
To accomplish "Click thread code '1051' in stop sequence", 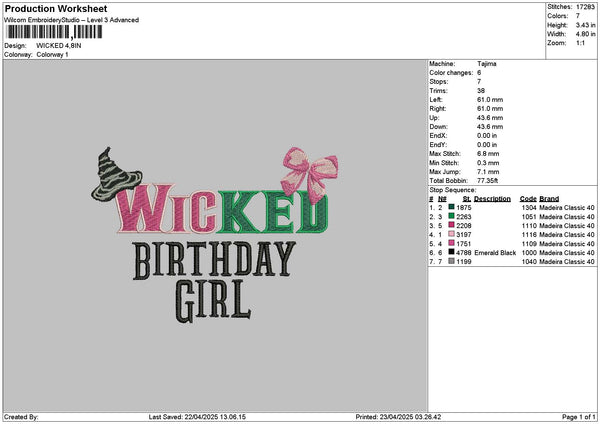I will coord(529,217).
